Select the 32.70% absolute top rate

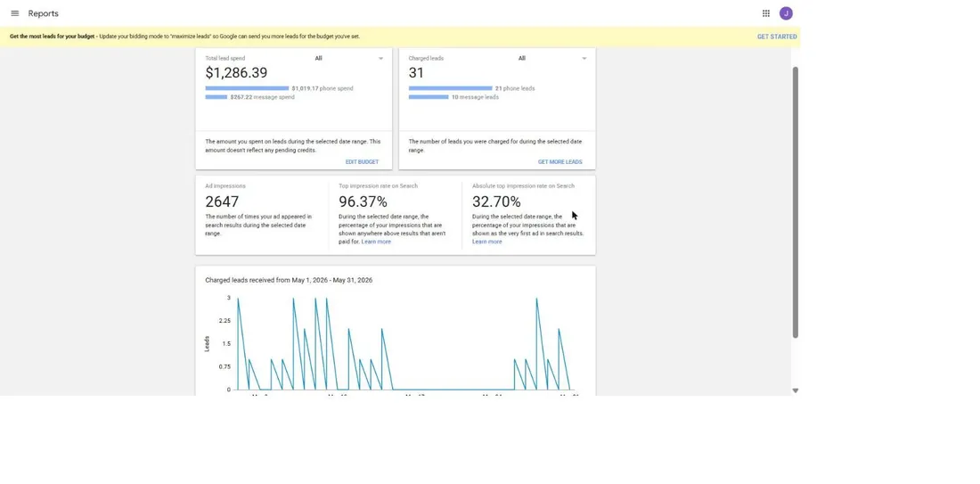(x=496, y=202)
